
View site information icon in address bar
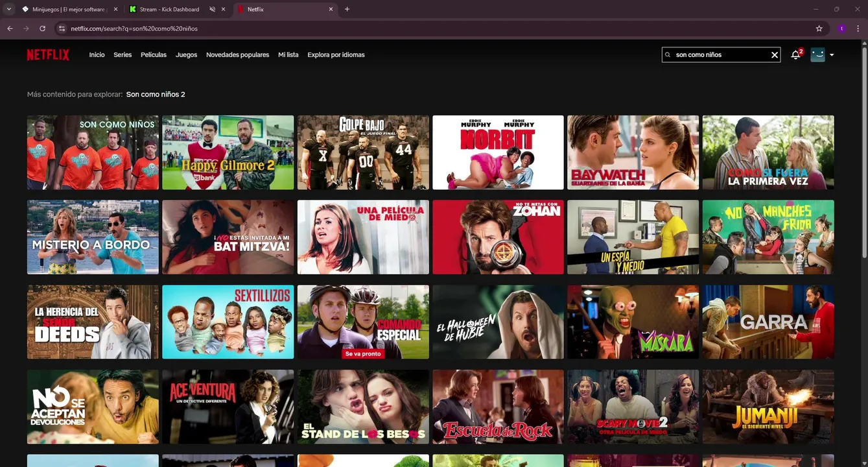click(62, 29)
